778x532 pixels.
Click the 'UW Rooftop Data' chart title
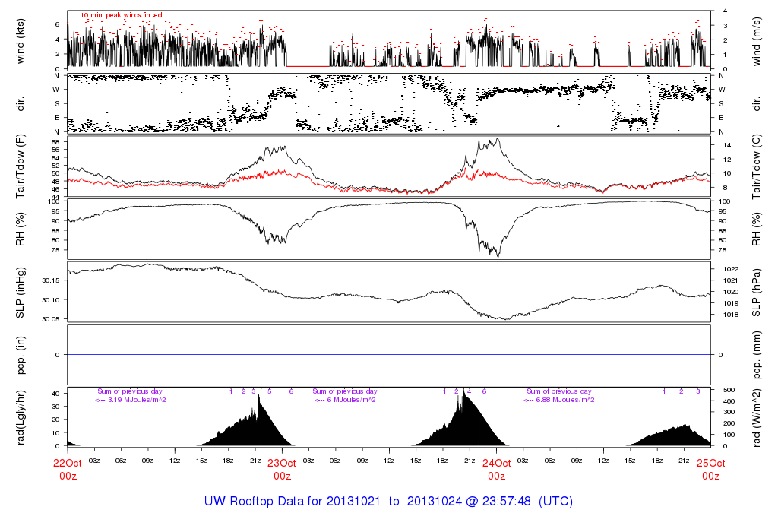(388, 502)
